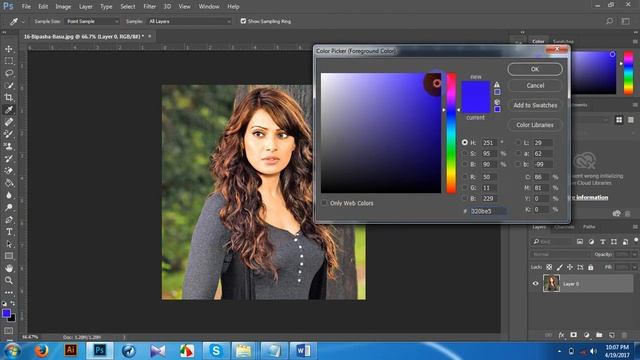
Task: Open the Color panel menu
Action: (x=635, y=41)
